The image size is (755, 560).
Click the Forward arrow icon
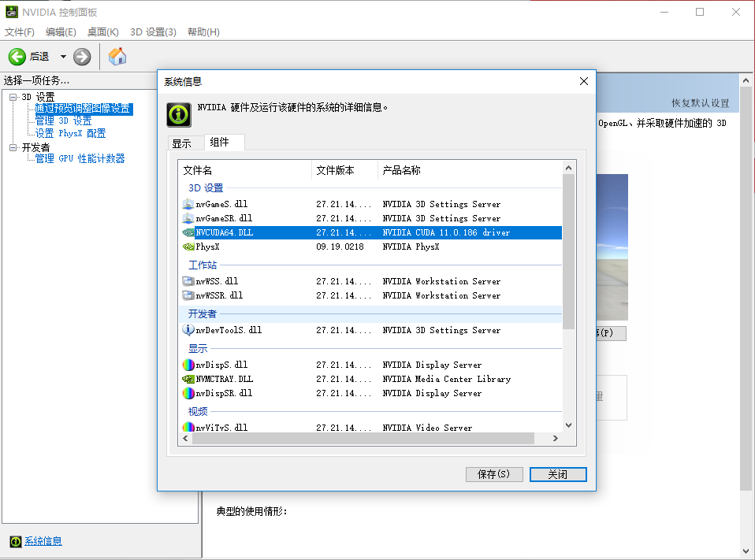pos(82,57)
